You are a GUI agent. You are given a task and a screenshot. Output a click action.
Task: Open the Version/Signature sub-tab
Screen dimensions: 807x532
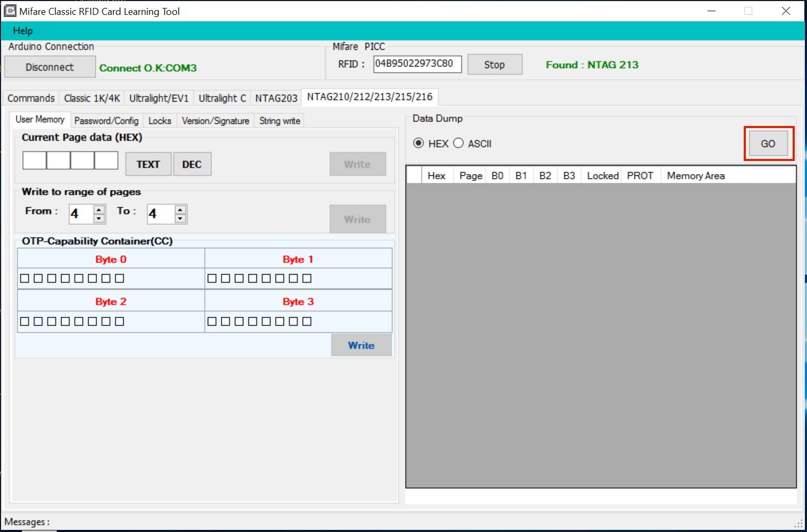point(215,121)
